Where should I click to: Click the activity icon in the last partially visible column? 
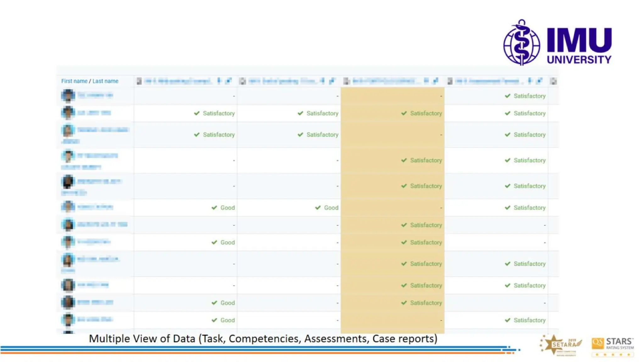click(x=553, y=81)
